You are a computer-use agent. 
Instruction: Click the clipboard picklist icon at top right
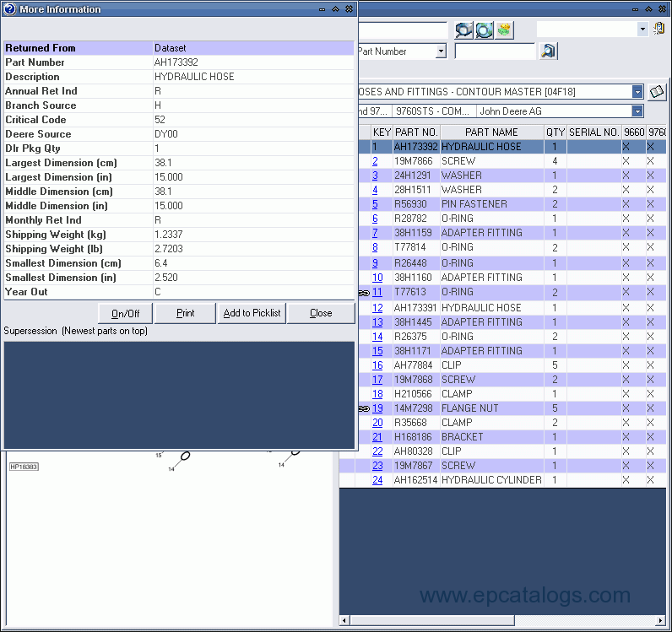[x=658, y=30]
